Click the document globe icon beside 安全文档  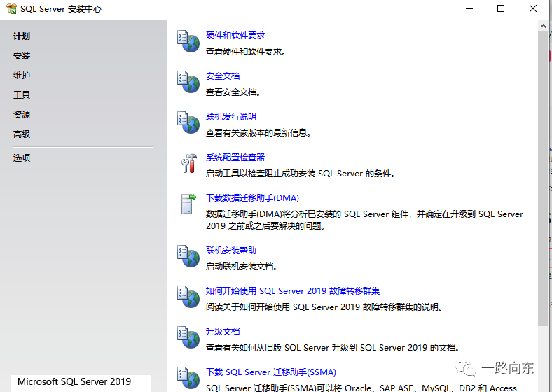point(188,82)
